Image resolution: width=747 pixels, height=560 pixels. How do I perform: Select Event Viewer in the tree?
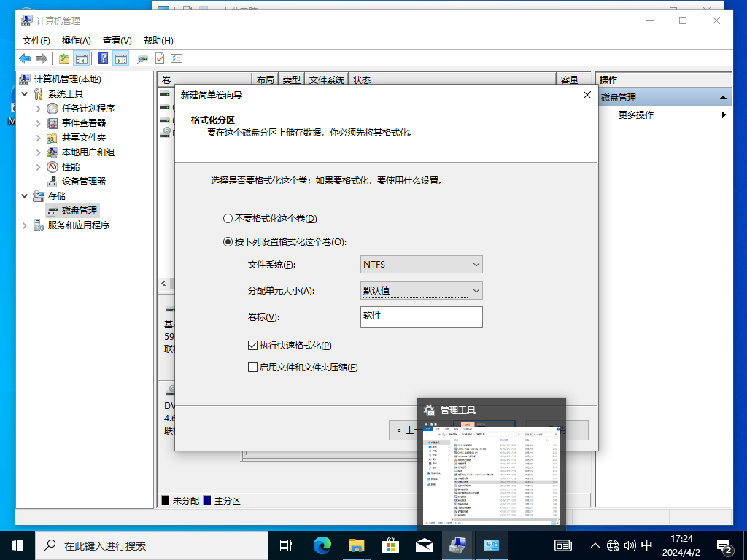pos(83,122)
